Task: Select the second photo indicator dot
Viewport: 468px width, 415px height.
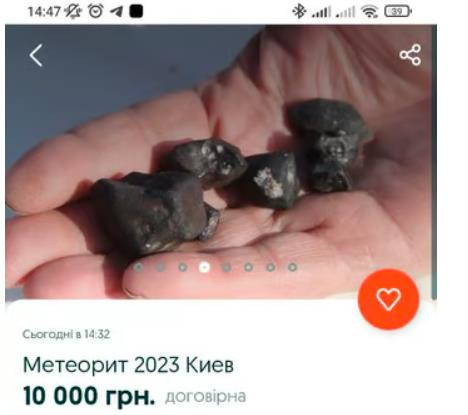Action: pos(160,267)
